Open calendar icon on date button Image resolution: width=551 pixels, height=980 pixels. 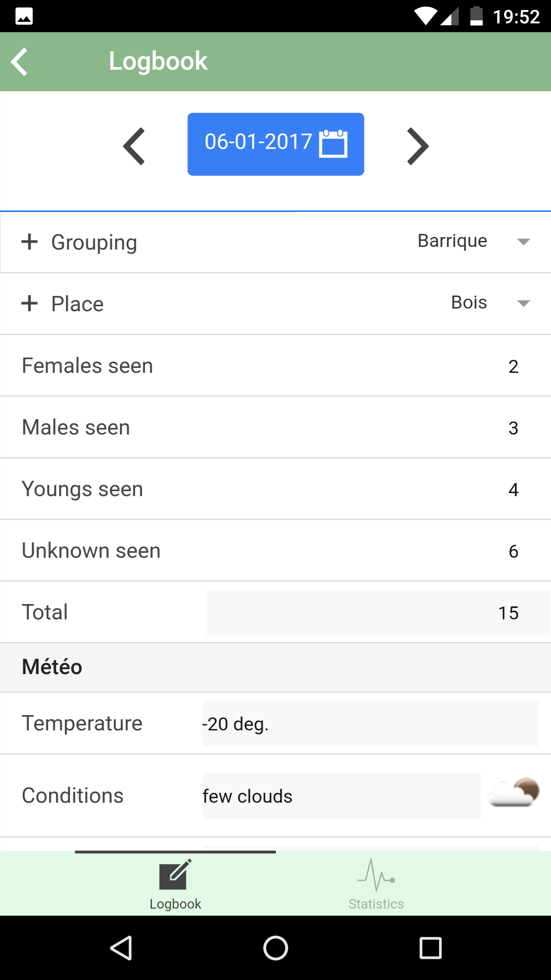(333, 144)
